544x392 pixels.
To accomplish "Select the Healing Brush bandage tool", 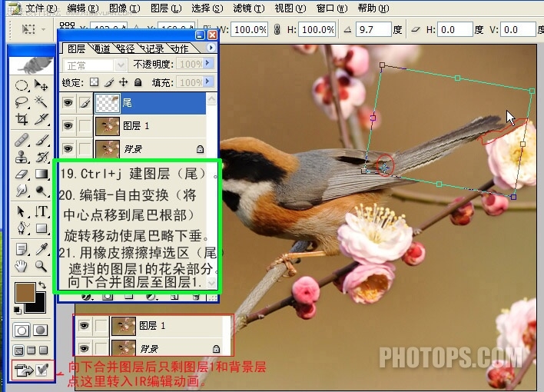I will point(22,140).
